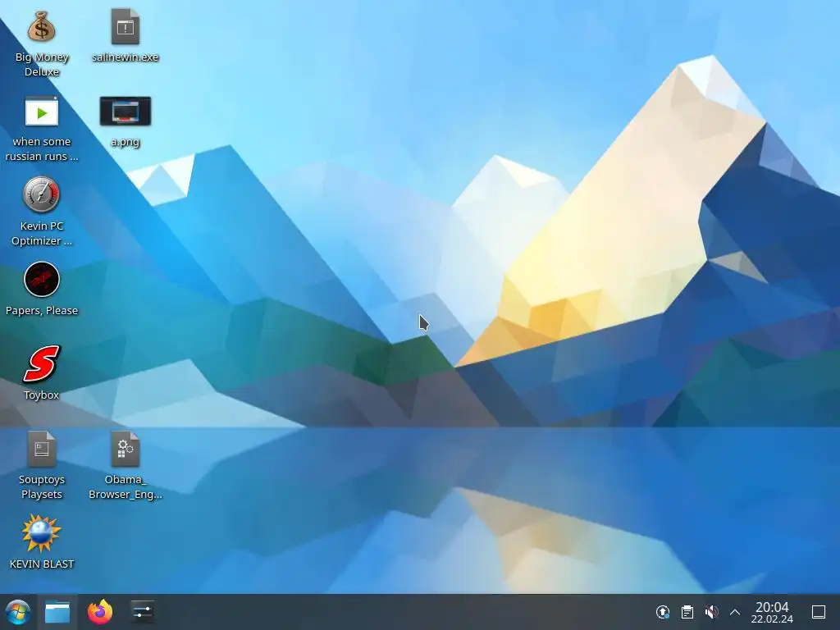Click the 'Kevin PC Optimizer ...' label text
Viewport: 840px width, 630px height.
[42, 234]
